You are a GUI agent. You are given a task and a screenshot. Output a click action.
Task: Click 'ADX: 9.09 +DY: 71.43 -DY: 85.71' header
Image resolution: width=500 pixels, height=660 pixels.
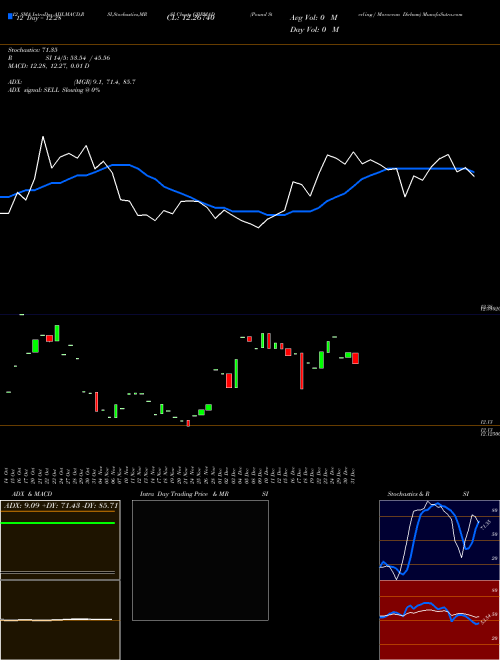60,504
